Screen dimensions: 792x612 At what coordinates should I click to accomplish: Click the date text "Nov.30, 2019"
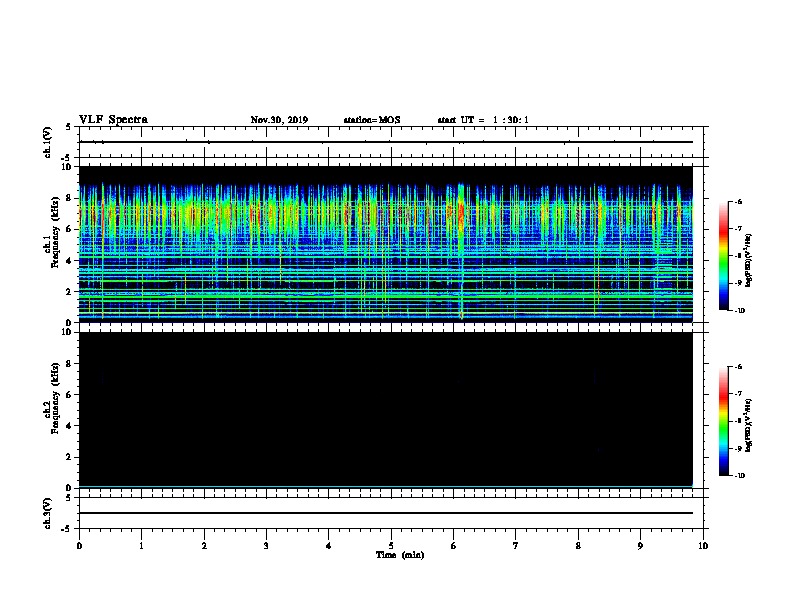tap(279, 120)
